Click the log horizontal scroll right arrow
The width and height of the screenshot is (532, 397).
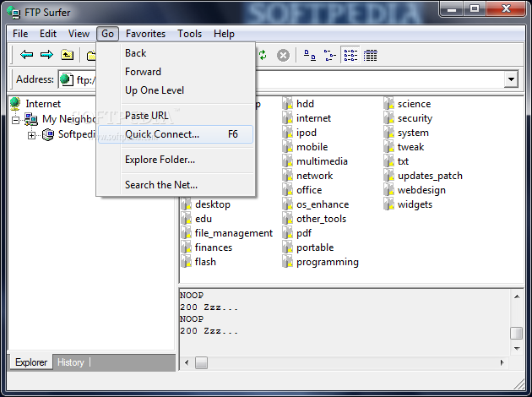(502, 362)
